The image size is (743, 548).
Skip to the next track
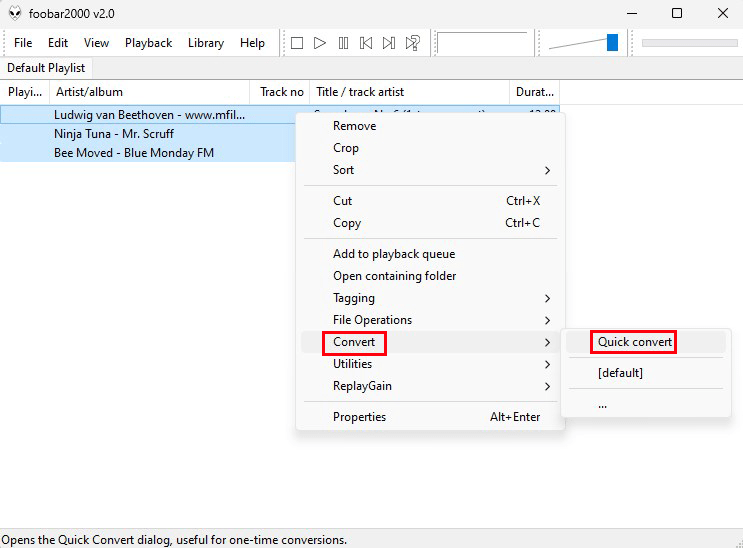(x=389, y=43)
